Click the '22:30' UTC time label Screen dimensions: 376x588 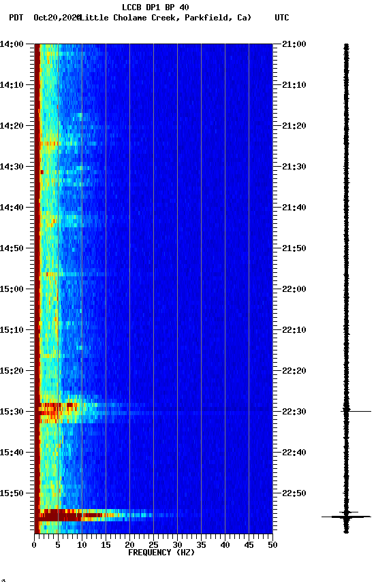click(x=294, y=412)
